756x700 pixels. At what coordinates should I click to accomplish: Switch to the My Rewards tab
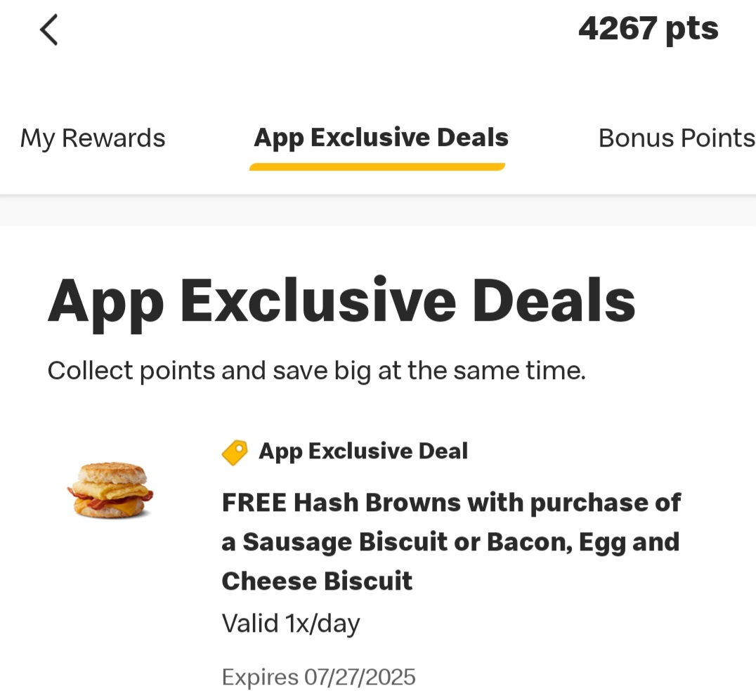[93, 138]
